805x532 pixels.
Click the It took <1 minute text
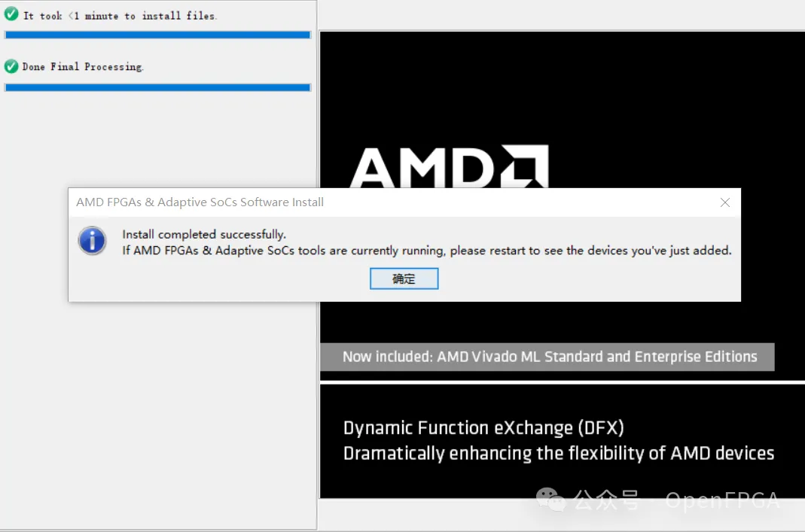pos(120,16)
